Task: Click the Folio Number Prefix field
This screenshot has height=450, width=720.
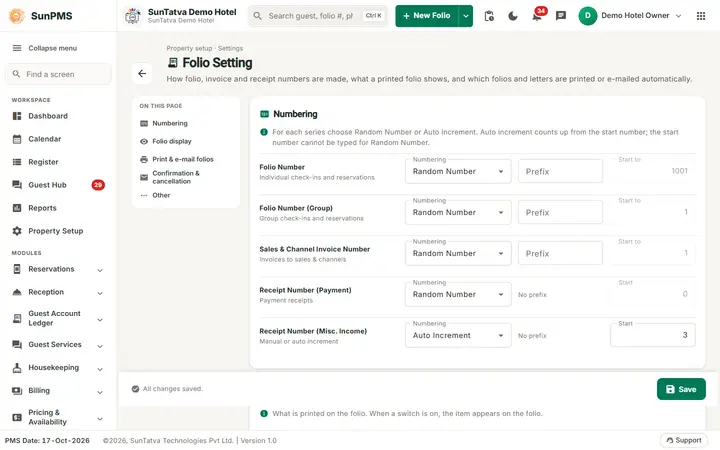Action: pos(560,171)
